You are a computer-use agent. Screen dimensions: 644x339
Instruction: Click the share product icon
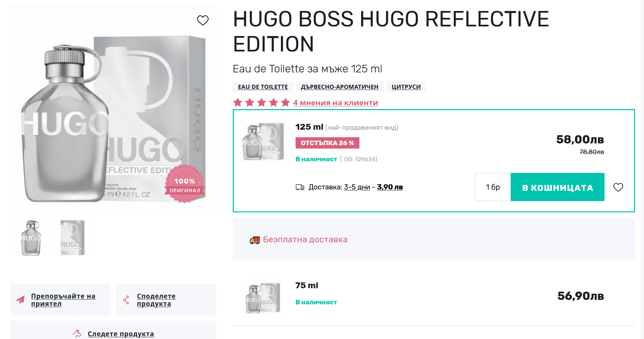(126, 300)
